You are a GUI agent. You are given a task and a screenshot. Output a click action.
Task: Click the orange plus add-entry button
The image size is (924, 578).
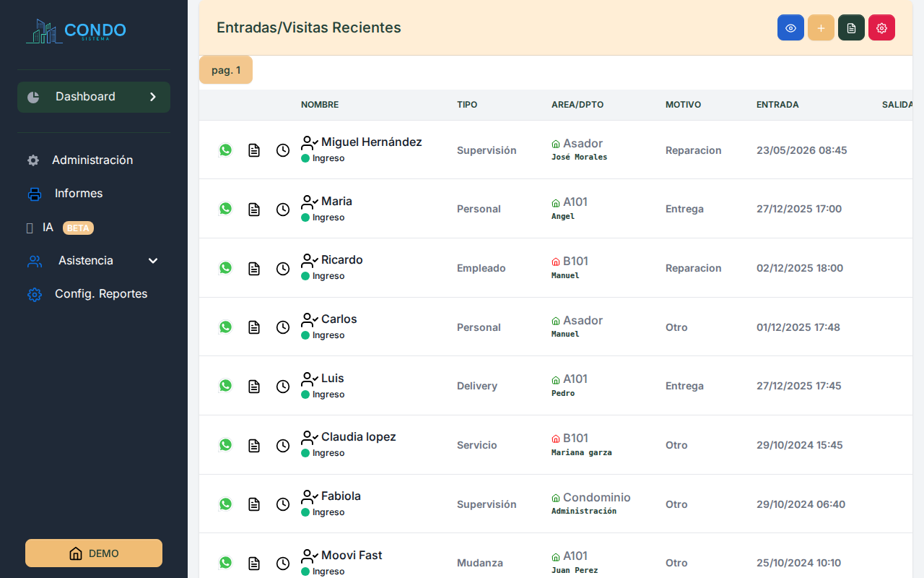coord(821,27)
